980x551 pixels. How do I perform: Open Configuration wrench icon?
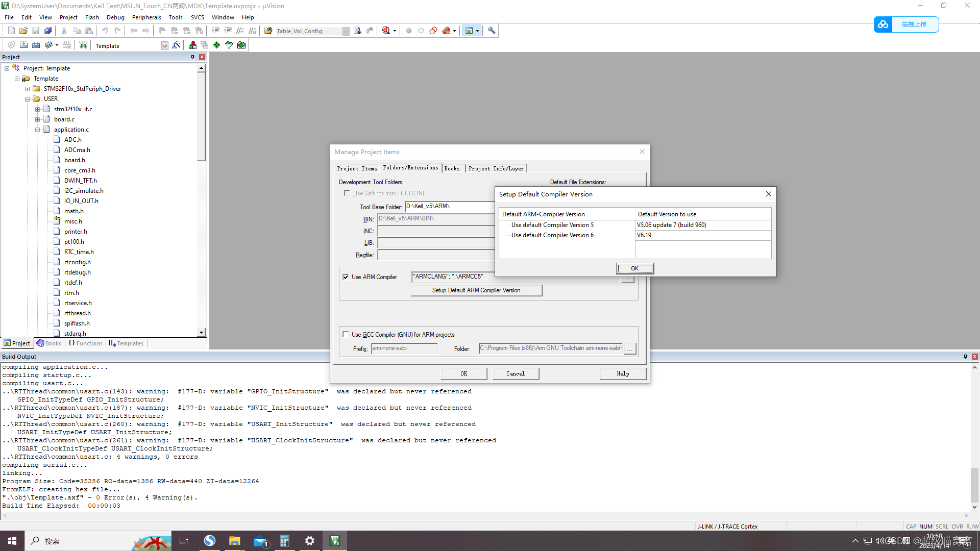492,31
